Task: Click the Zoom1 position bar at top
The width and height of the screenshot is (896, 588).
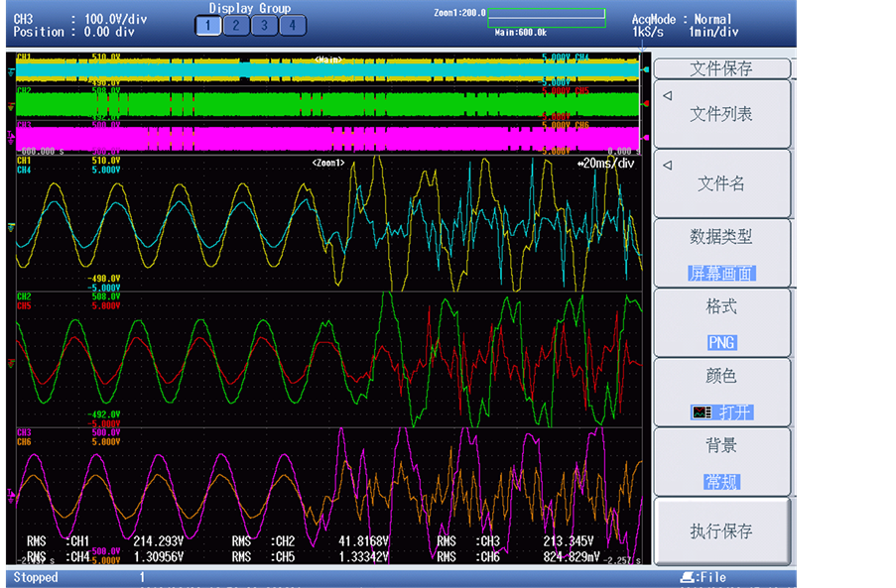Action: (x=546, y=18)
